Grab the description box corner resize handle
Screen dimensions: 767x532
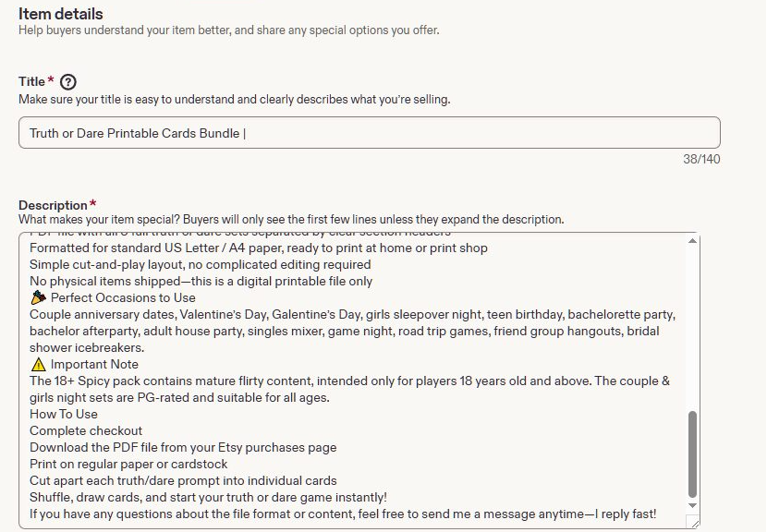click(x=693, y=522)
